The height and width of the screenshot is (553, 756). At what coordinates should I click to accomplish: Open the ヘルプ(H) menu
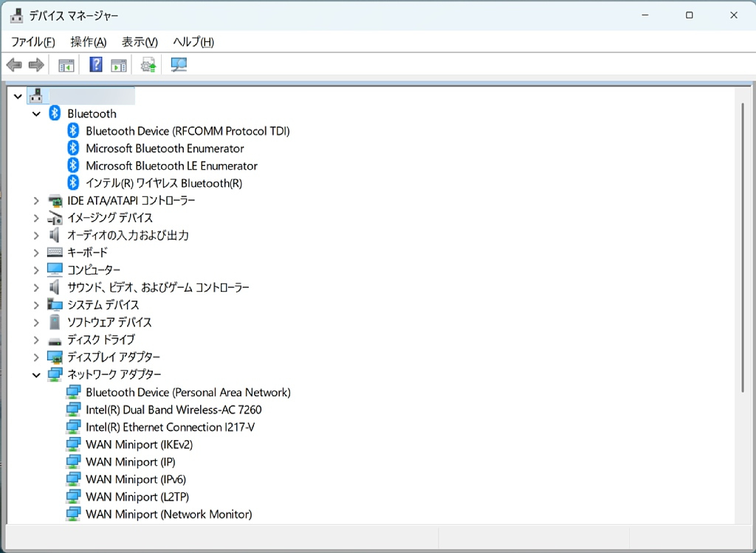(193, 42)
